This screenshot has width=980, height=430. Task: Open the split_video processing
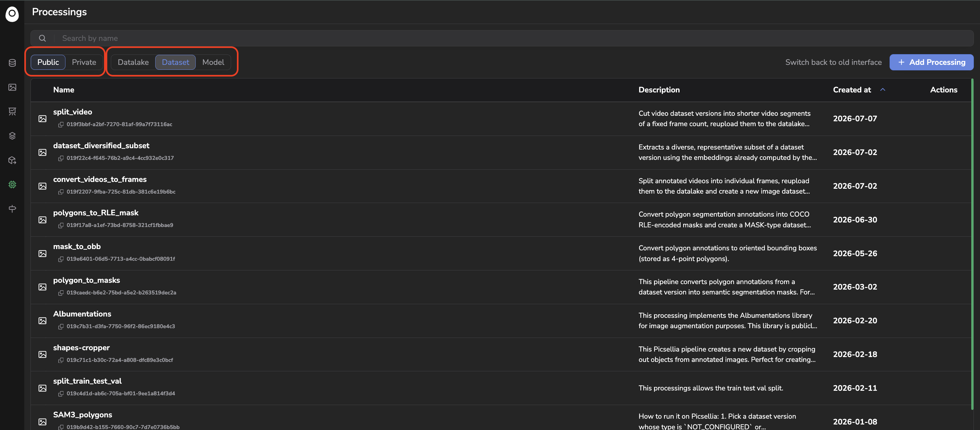[73, 112]
